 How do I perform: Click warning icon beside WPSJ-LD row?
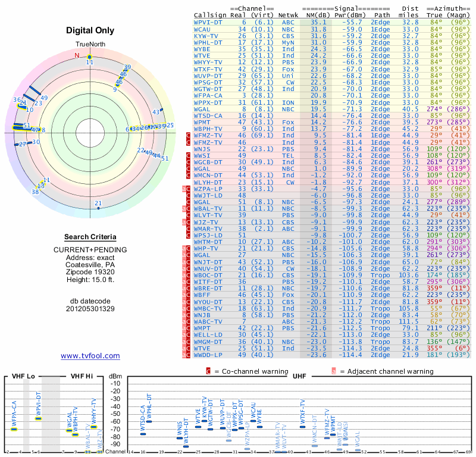pos(188,235)
